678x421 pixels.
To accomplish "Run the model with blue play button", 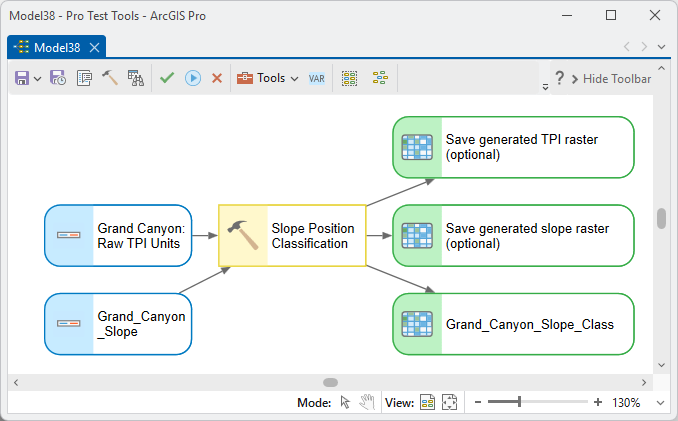I will click(193, 78).
